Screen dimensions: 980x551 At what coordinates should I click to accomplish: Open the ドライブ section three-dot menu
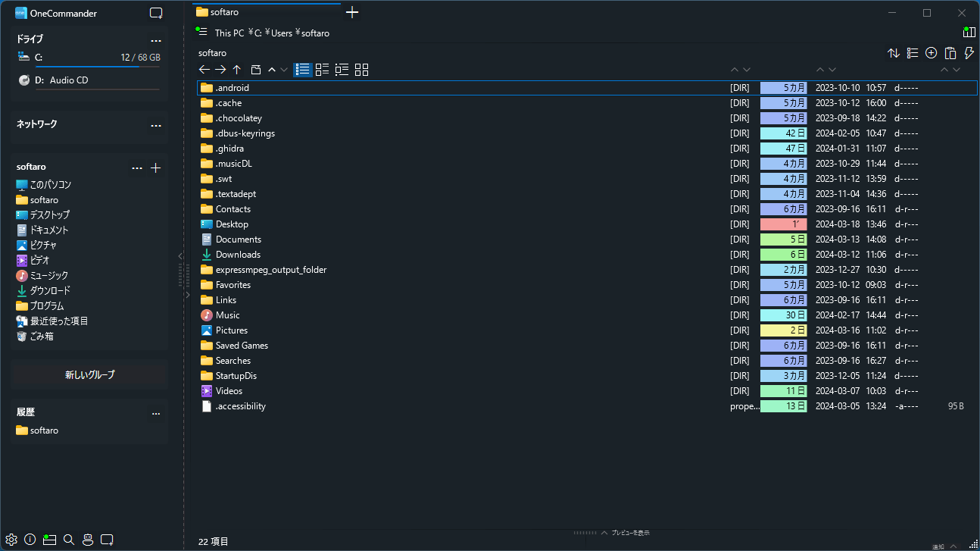point(156,41)
